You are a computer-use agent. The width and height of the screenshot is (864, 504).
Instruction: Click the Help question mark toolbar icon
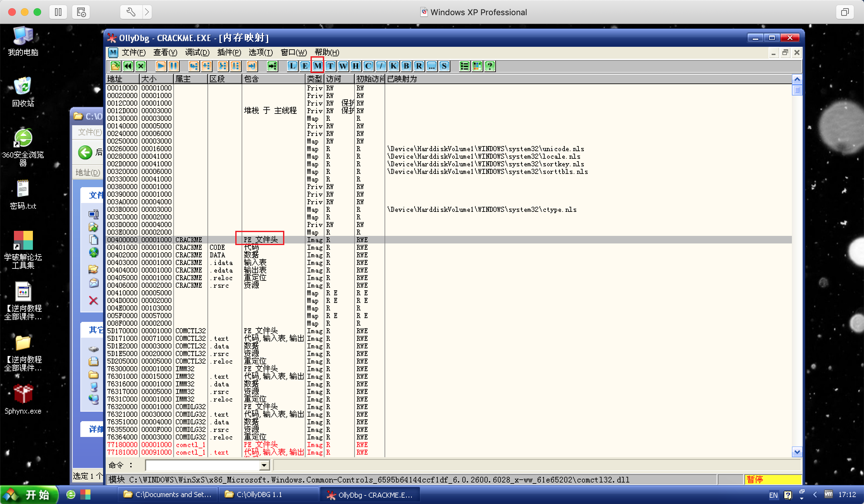click(490, 66)
